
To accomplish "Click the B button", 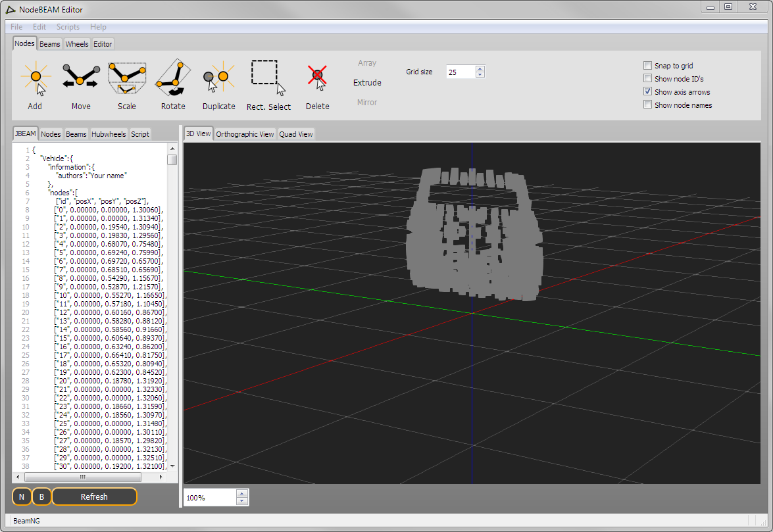I will (42, 496).
